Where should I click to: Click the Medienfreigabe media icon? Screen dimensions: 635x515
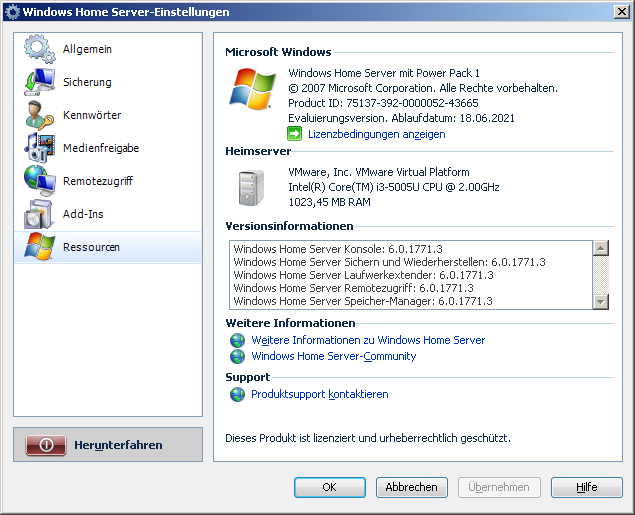(x=39, y=148)
